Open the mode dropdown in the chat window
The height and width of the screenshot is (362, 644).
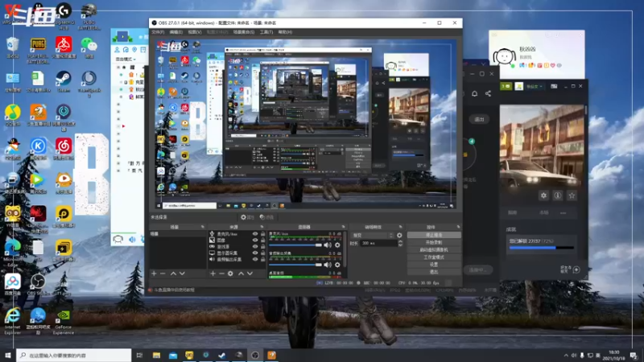pyautogui.click(x=126, y=59)
